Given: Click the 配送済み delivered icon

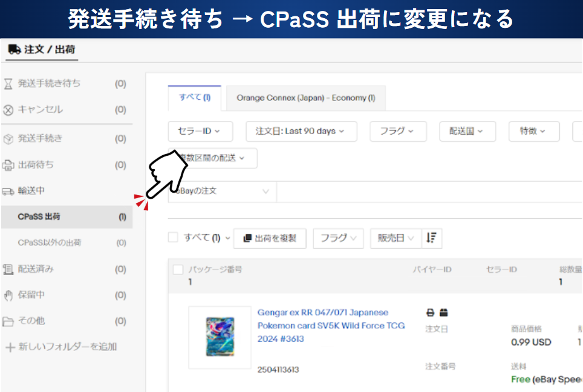Looking at the screenshot, I should click(x=8, y=269).
